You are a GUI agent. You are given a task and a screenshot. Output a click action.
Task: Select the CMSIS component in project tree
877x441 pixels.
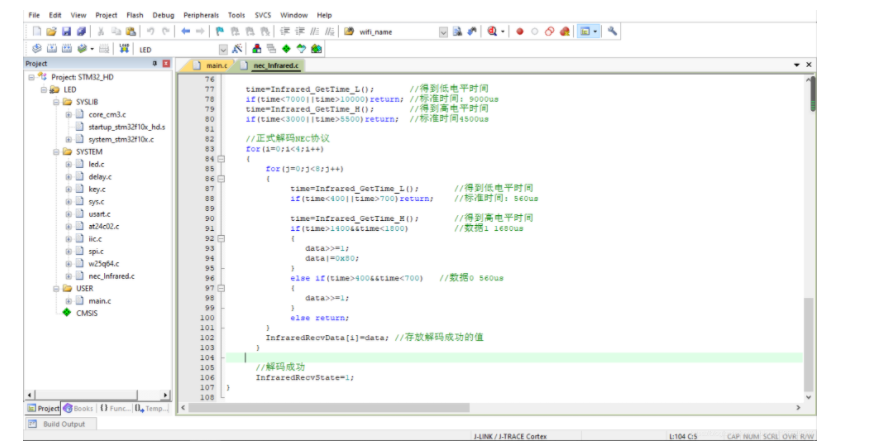point(87,313)
